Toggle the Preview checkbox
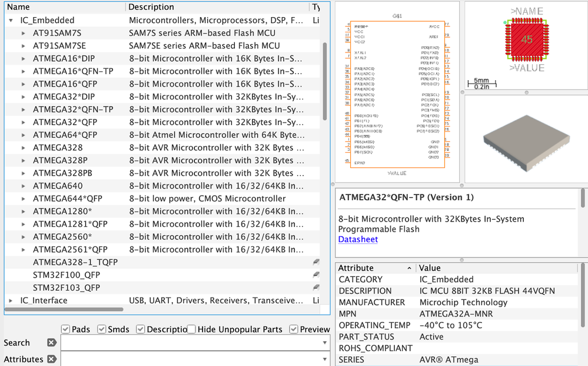Image resolution: width=588 pixels, height=366 pixels. 294,329
